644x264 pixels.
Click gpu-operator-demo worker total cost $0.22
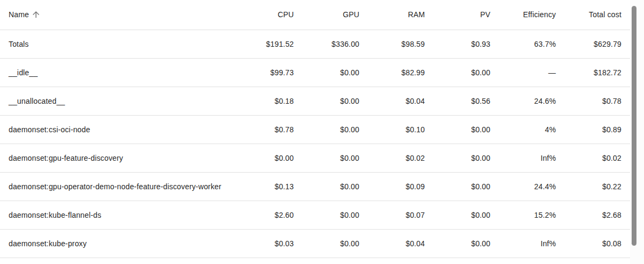click(x=612, y=187)
